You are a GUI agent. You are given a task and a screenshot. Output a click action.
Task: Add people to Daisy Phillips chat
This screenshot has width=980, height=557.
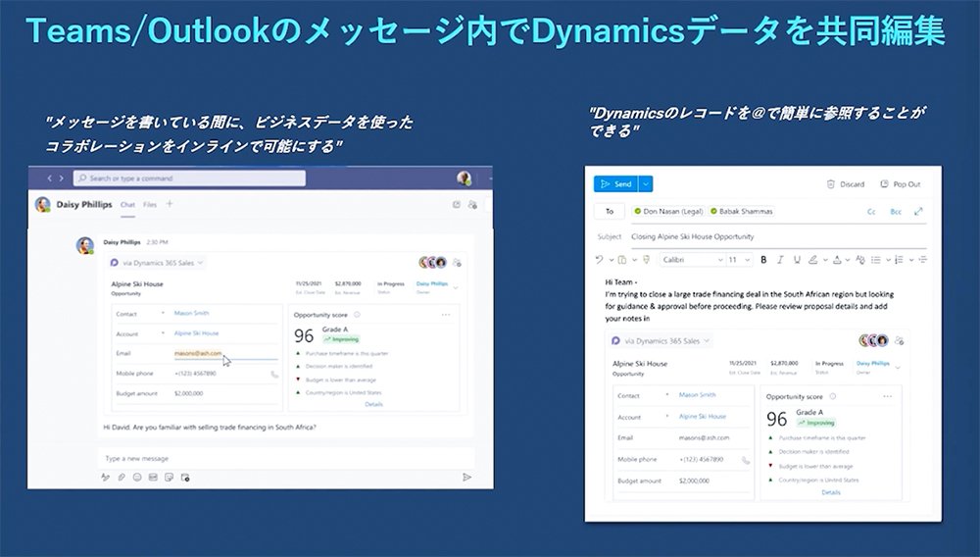(x=472, y=204)
